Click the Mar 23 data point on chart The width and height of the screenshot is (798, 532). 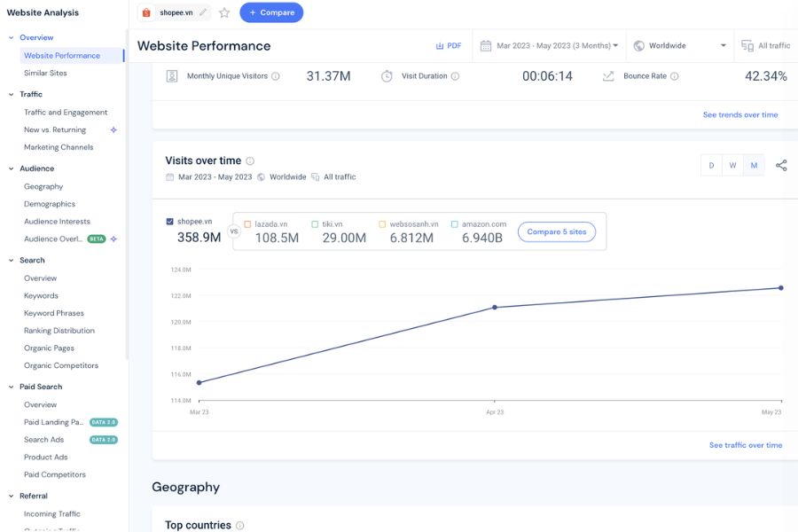coord(199,382)
